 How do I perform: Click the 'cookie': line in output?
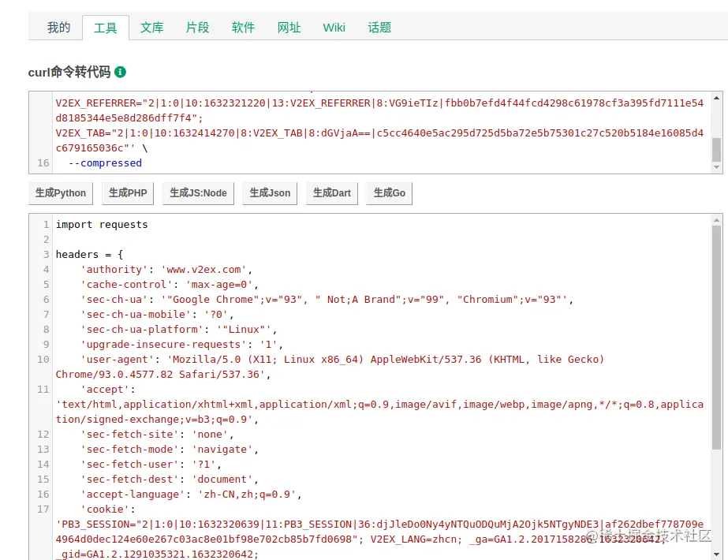[108, 510]
